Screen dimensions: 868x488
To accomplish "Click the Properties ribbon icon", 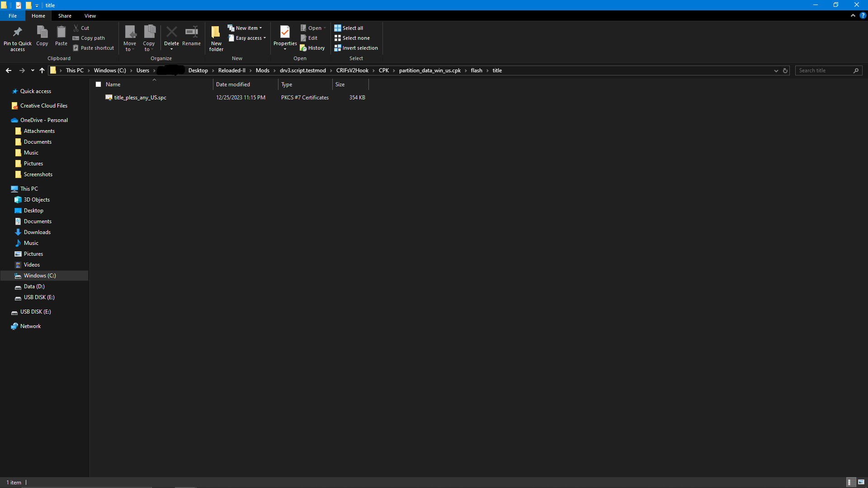I will pos(285,33).
